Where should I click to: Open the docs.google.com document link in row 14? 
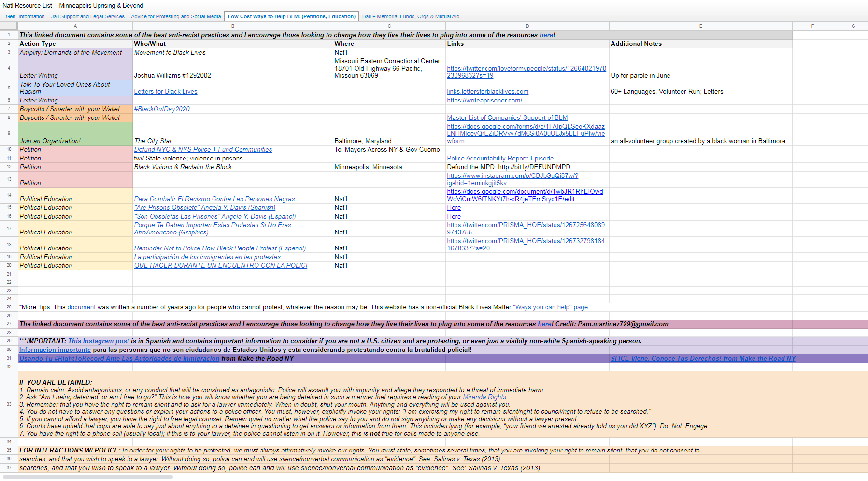click(x=525, y=195)
